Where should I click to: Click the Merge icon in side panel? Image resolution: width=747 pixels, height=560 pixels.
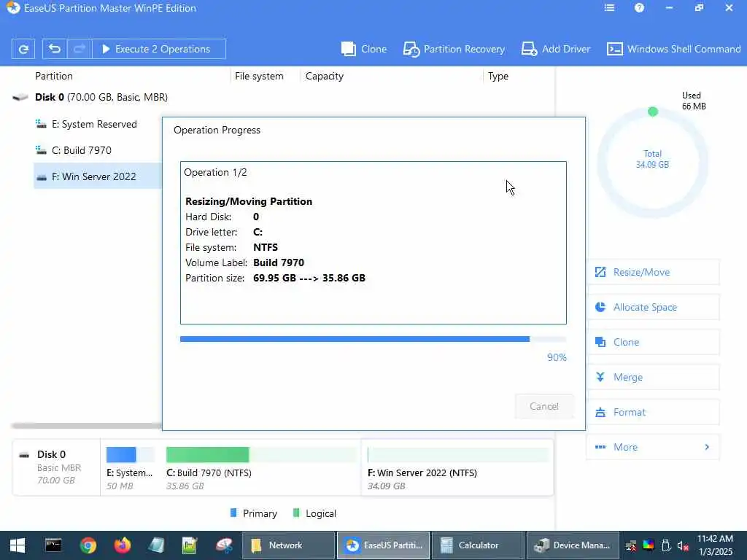(x=600, y=377)
